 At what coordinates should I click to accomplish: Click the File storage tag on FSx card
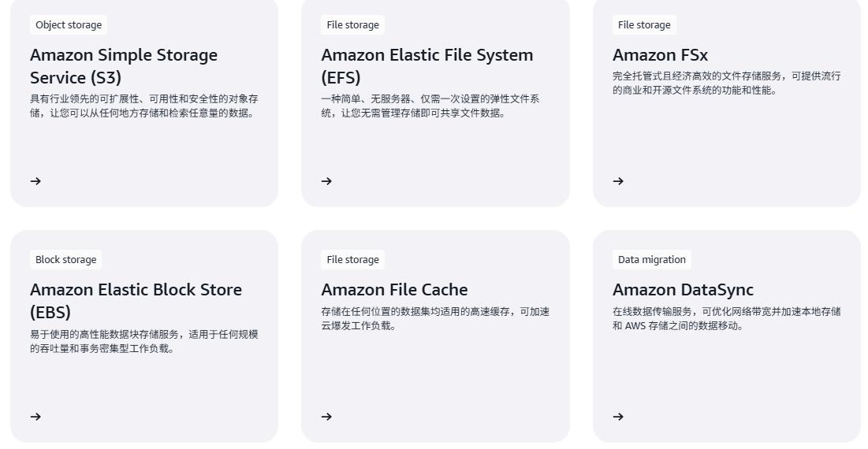coord(644,25)
